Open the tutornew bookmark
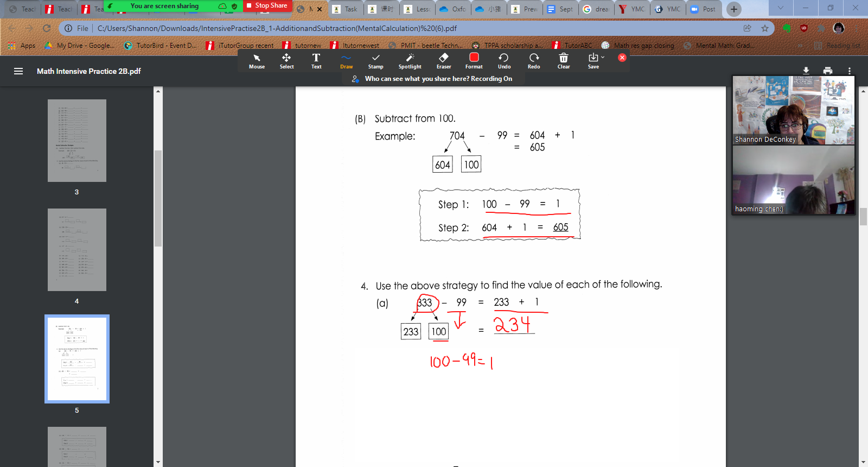This screenshot has width=868, height=467. coord(302,46)
